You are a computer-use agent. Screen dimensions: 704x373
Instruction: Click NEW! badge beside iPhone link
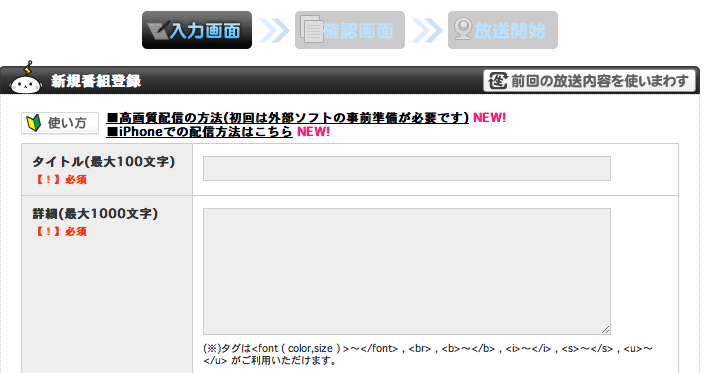(314, 132)
